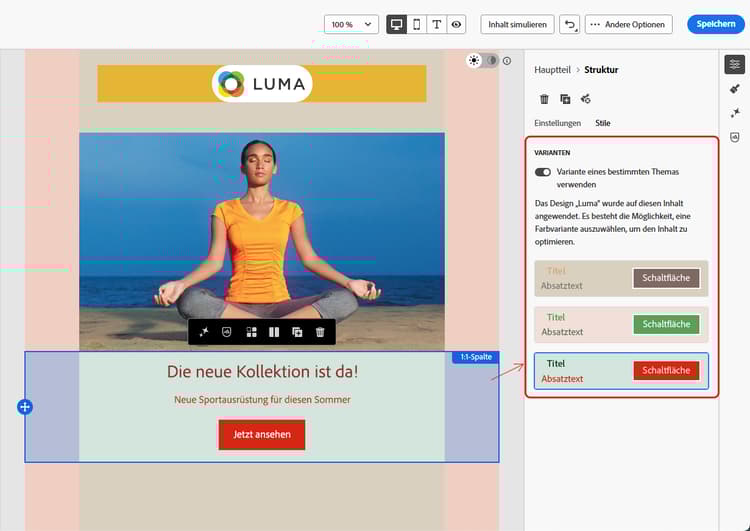Select the LUMA logo in the header
The height and width of the screenshot is (531, 750).
(x=262, y=84)
